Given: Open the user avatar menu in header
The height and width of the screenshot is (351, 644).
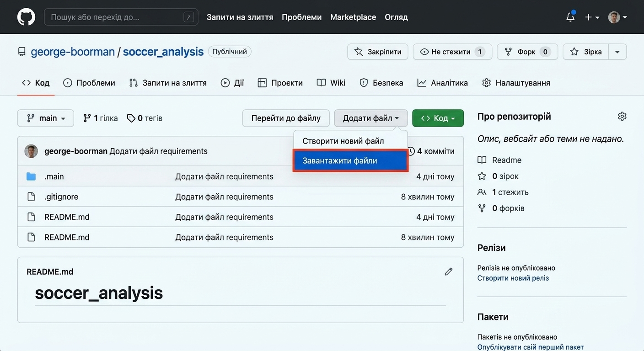Looking at the screenshot, I should pyautogui.click(x=617, y=17).
